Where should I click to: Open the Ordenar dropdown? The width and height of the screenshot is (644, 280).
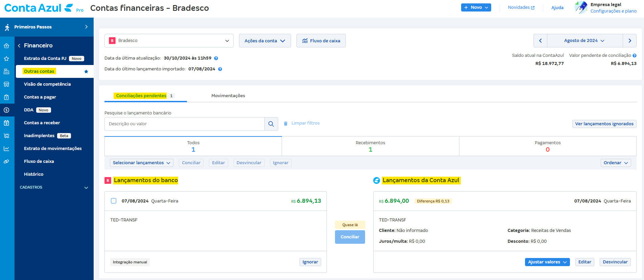616,163
